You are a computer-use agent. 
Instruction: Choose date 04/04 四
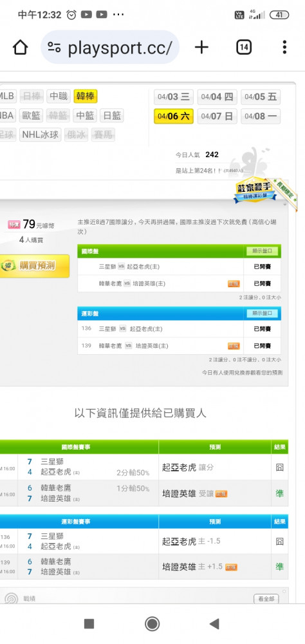point(217,97)
